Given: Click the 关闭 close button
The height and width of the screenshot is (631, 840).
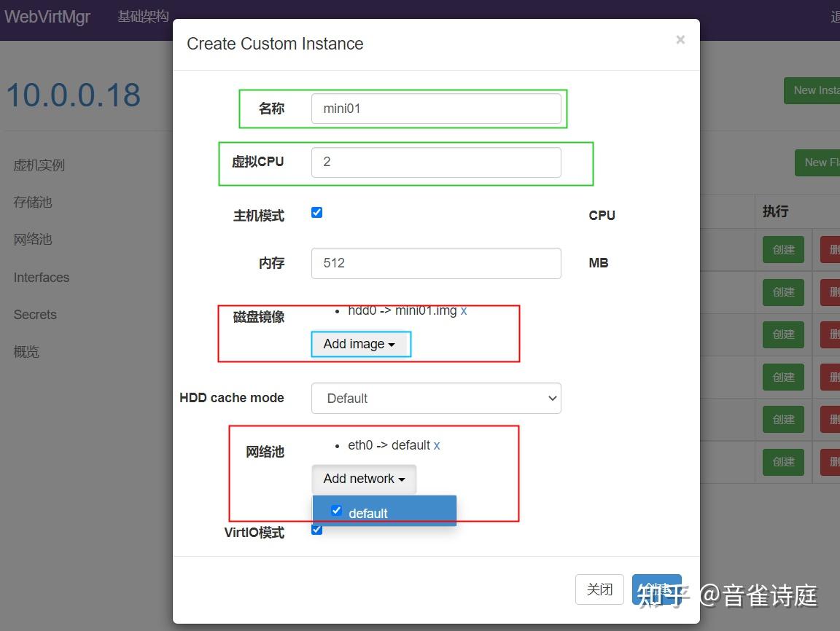Looking at the screenshot, I should click(x=599, y=589).
